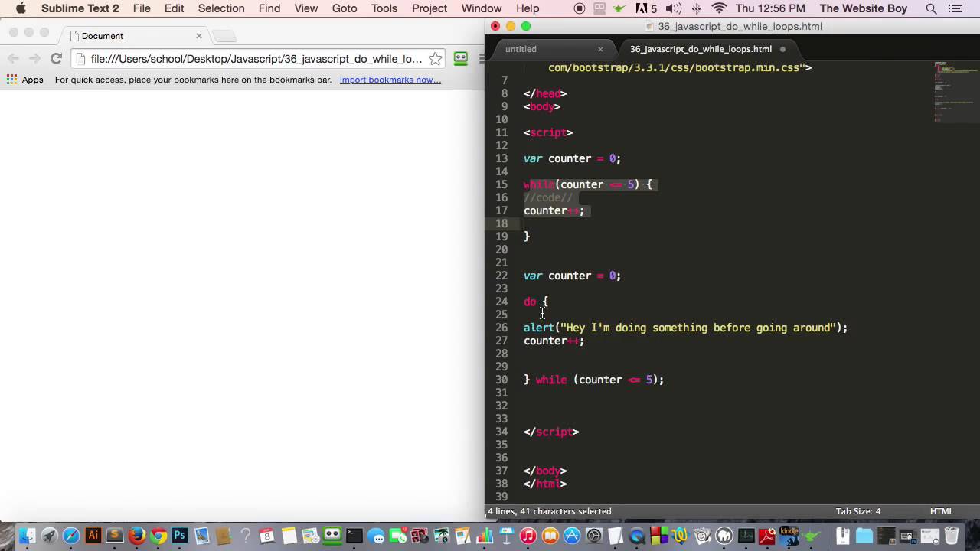The width and height of the screenshot is (980, 551).
Task: Click the Wi-Fi icon in menu bar
Action: (719, 8)
